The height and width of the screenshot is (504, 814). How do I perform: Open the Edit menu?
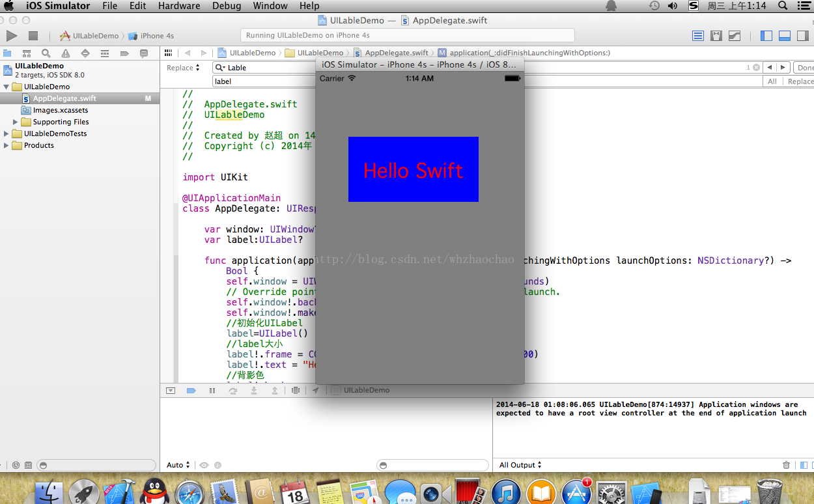(137, 6)
